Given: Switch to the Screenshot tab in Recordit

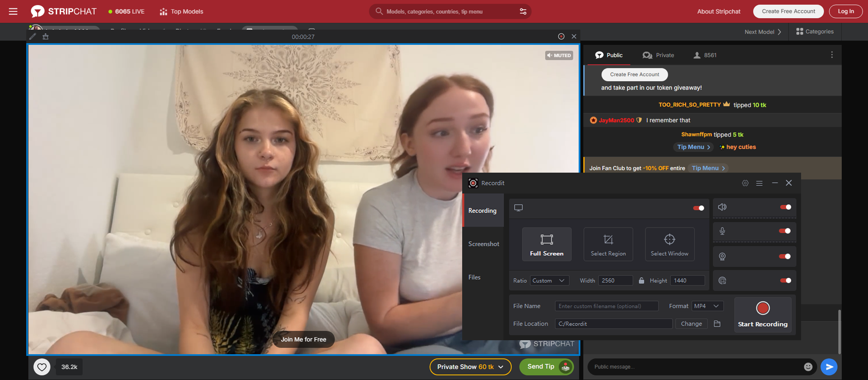Looking at the screenshot, I should (x=483, y=244).
